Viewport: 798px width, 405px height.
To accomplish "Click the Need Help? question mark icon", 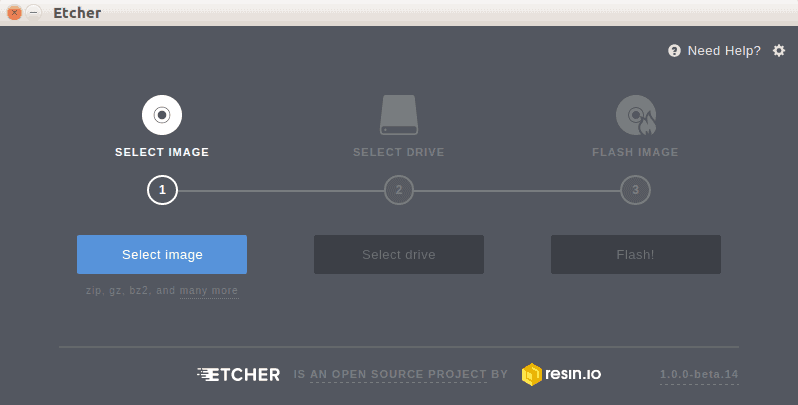I will coord(674,50).
